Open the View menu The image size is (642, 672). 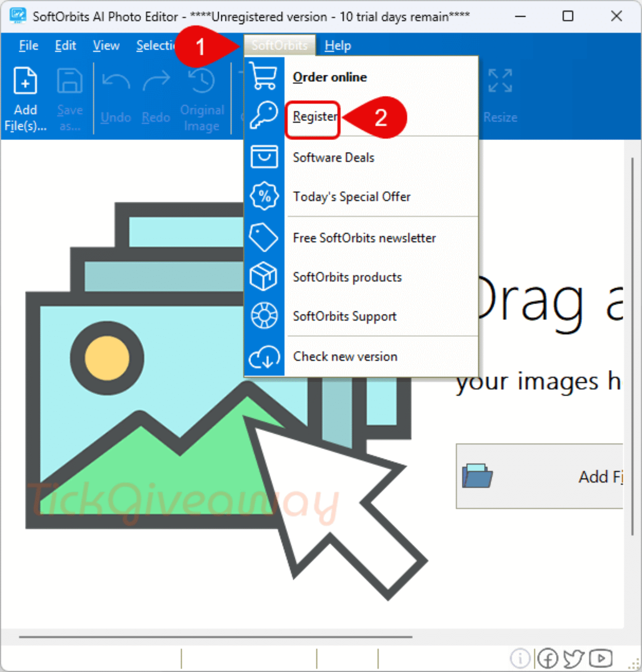pyautogui.click(x=106, y=45)
